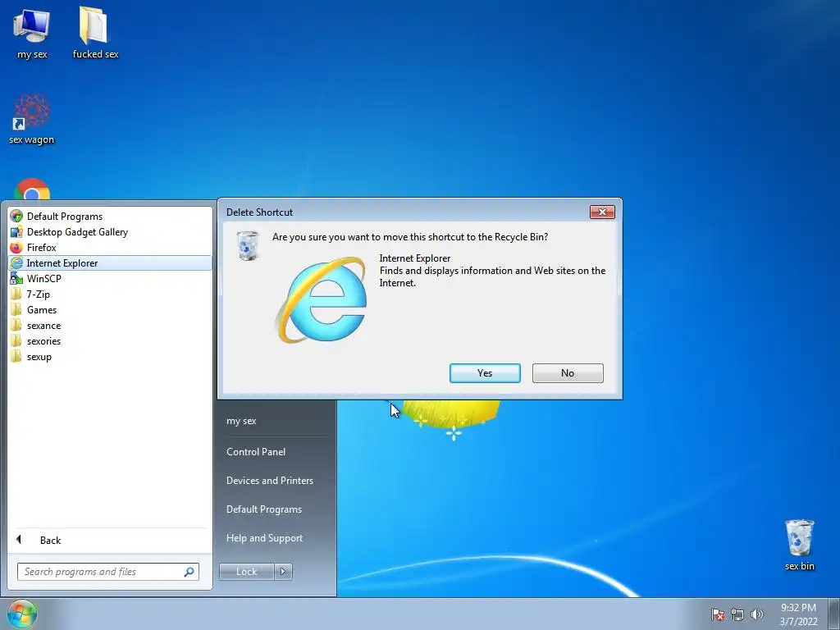Image resolution: width=840 pixels, height=630 pixels.
Task: Open the shutdown options arrow next to Lock
Action: [283, 572]
